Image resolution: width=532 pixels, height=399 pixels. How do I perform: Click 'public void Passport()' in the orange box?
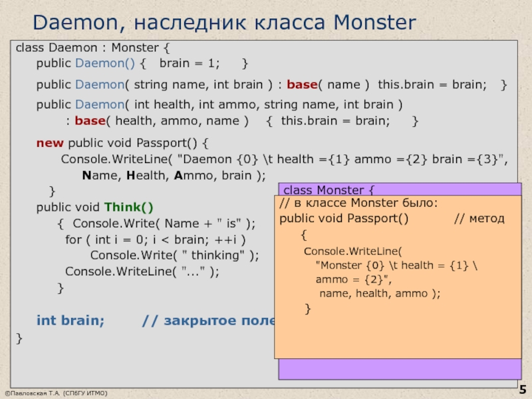coord(344,219)
